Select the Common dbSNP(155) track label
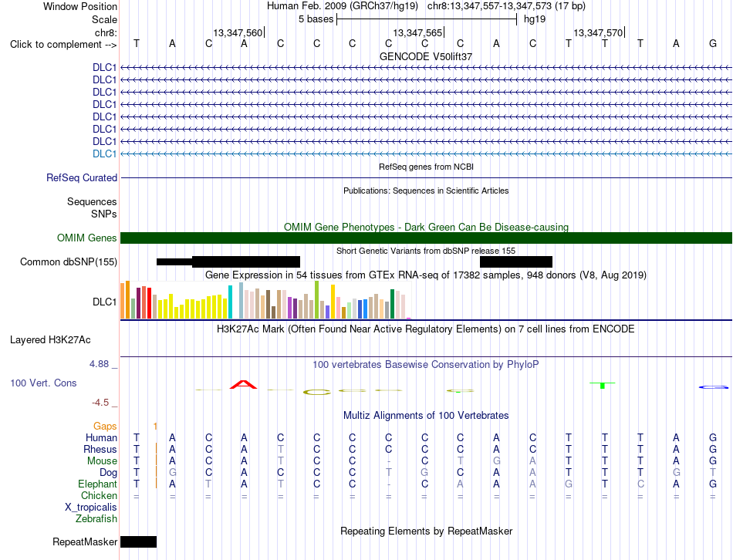Viewport: 733px width, 560px height. pos(69,261)
